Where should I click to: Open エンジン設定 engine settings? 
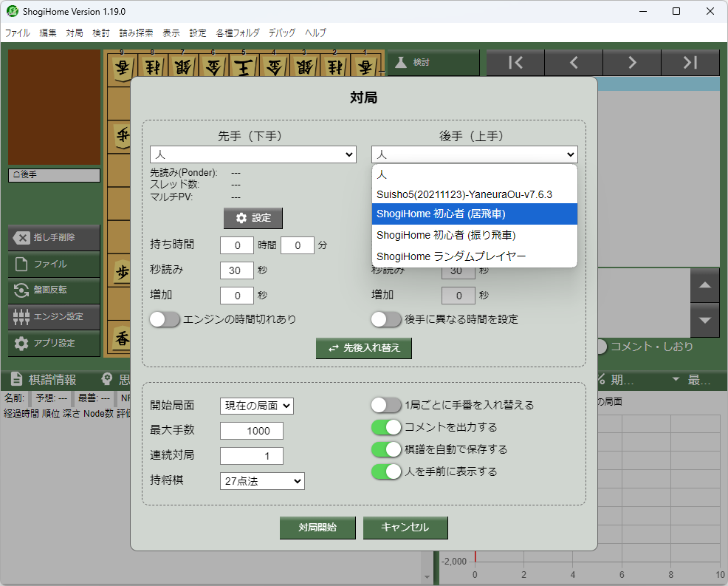coord(54,317)
